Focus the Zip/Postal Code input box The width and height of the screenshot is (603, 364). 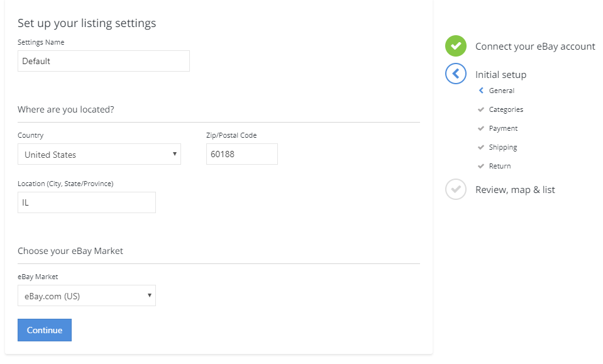click(x=242, y=154)
